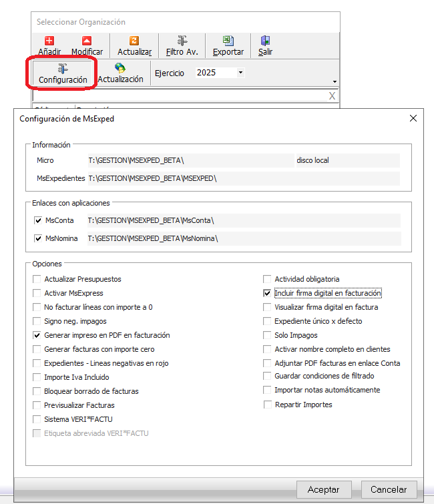Screen dimensions: 434x504
Task: Click the search input field
Action: pos(180,95)
